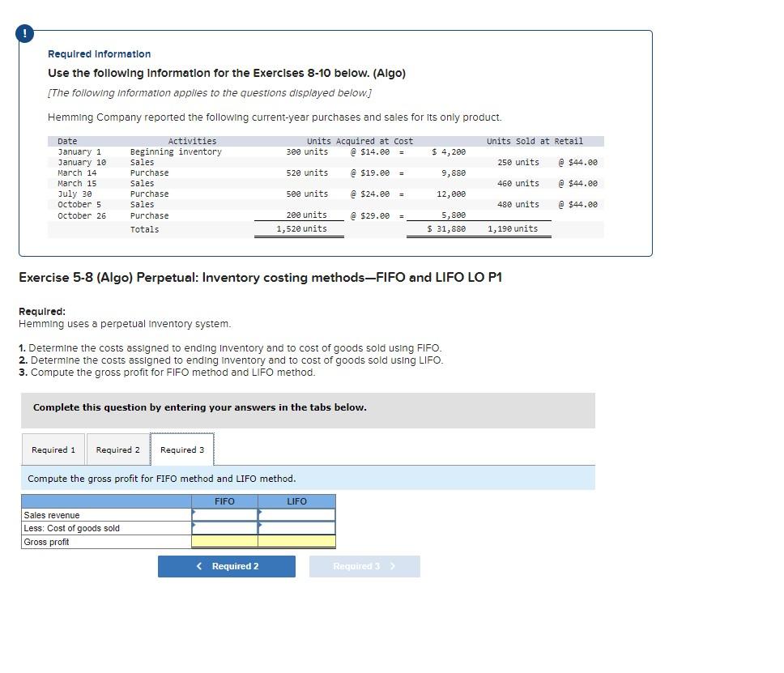Screen dimensions: 784x673
Task: Click the '520 units' March 14 purchase quantity
Action: pos(307,173)
